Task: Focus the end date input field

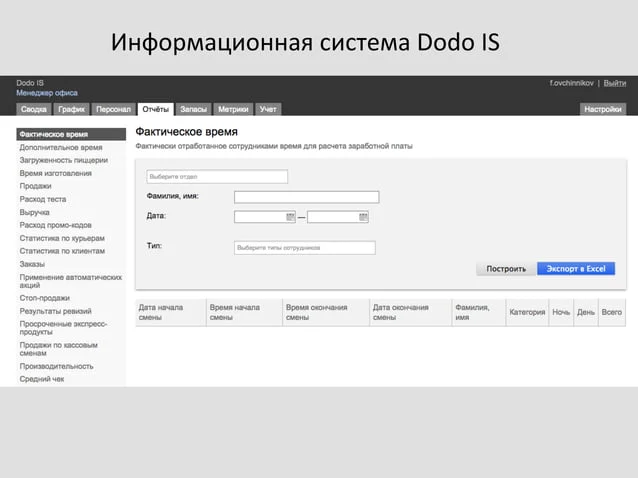Action: pos(338,217)
